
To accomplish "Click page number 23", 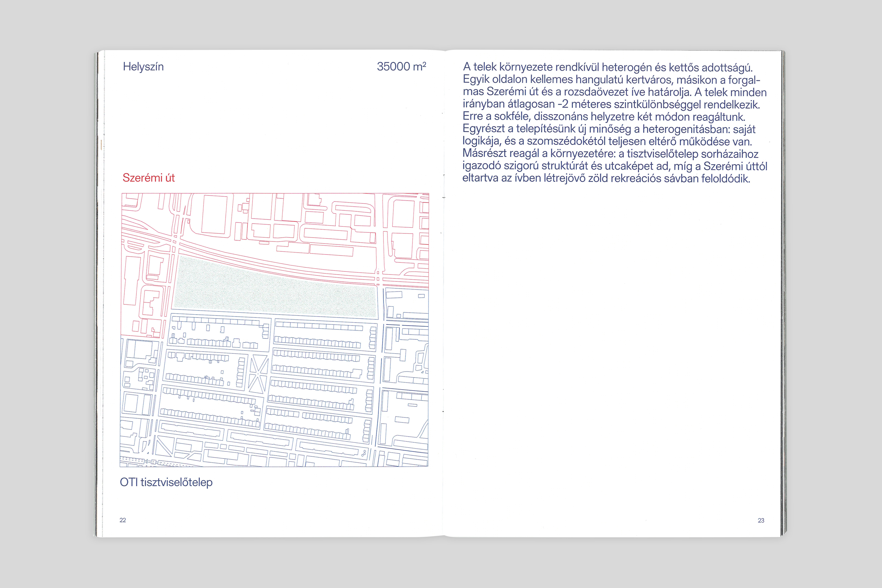I will pyautogui.click(x=761, y=520).
